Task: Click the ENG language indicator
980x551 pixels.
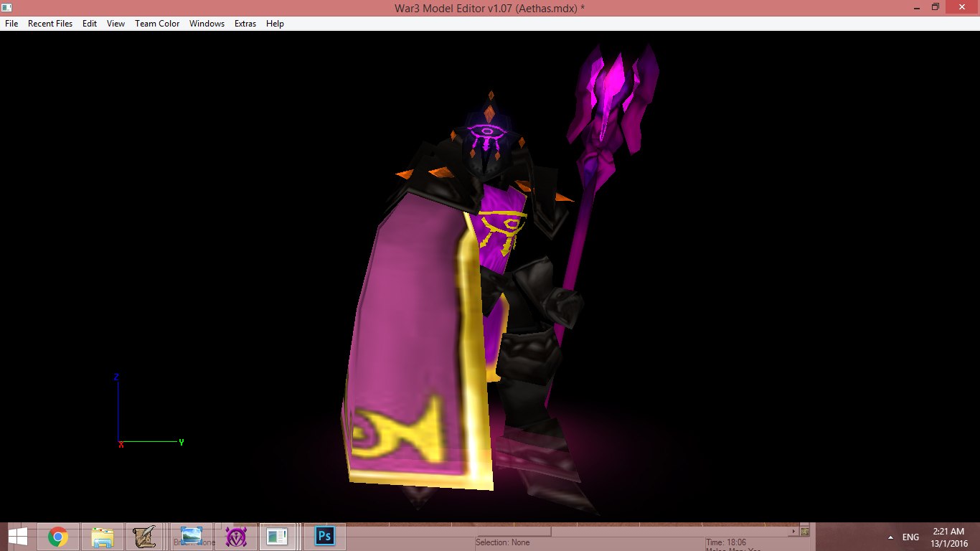Action: [910, 537]
